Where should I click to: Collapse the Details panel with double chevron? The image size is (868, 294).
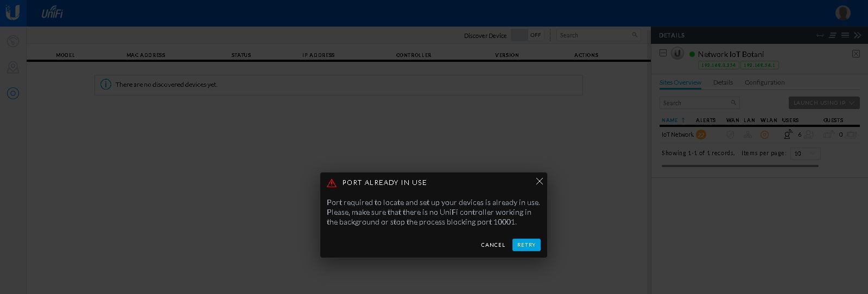coord(858,35)
